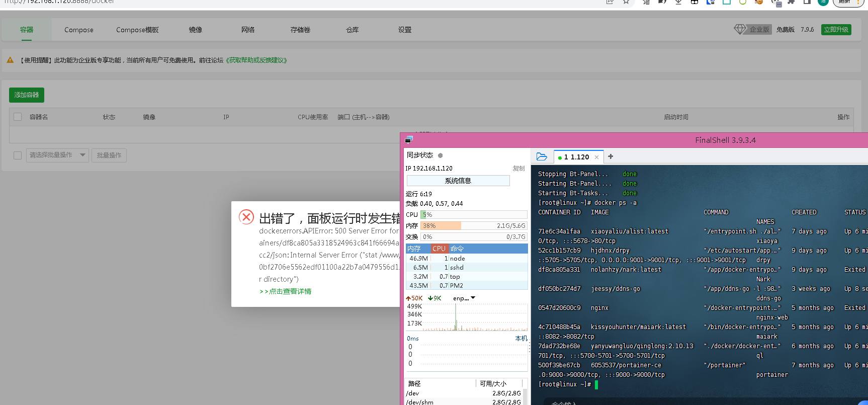The width and height of the screenshot is (868, 405).
Task: Open the enp network interface dropdown
Action: 464,298
